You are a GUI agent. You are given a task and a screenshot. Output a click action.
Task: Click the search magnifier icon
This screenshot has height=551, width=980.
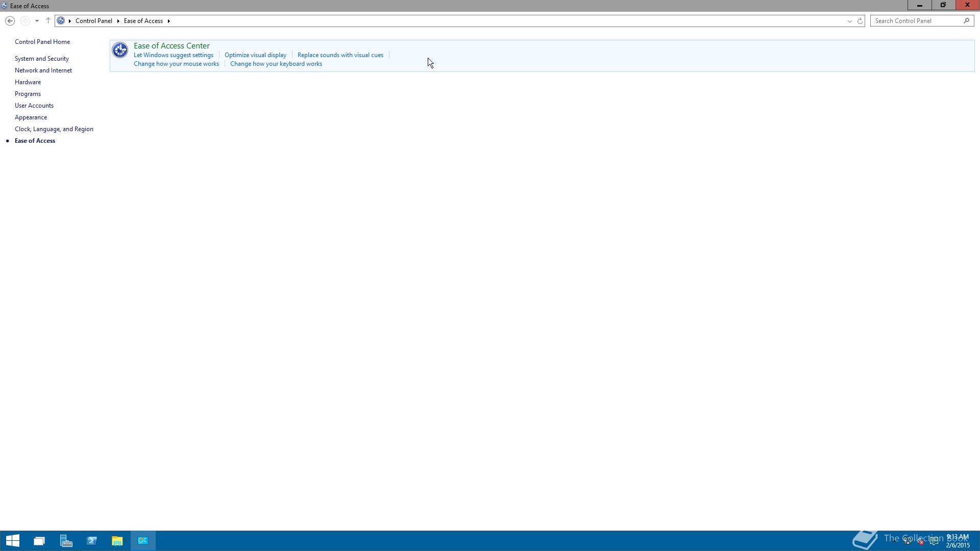966,21
